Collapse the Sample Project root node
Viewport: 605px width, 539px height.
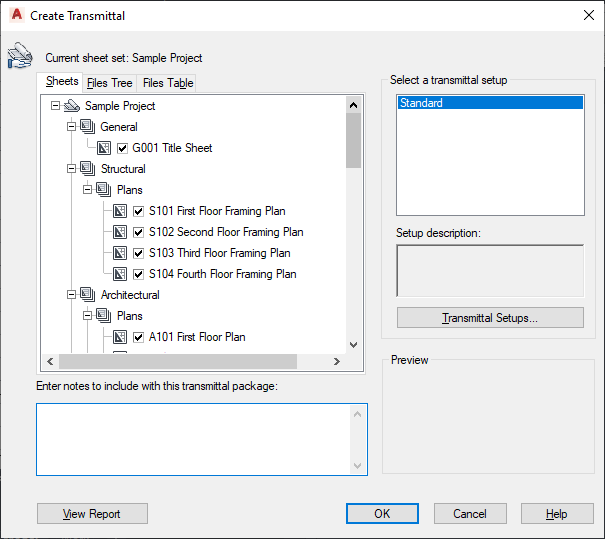55,106
